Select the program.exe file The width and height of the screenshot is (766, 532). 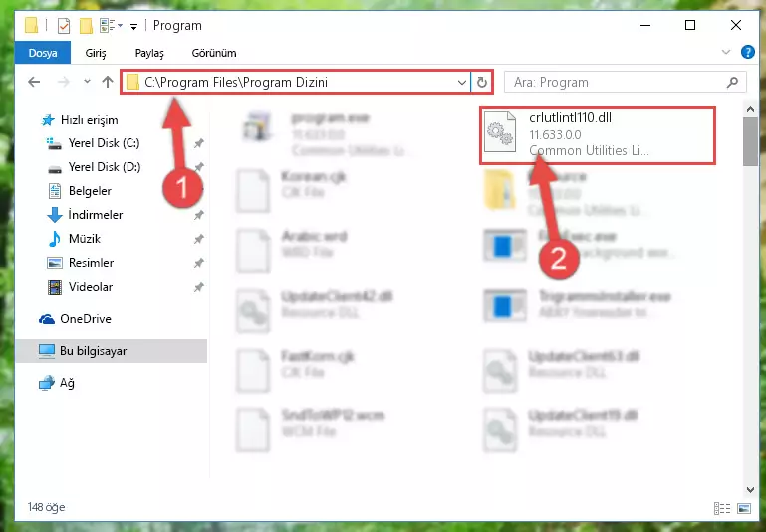coord(328,133)
